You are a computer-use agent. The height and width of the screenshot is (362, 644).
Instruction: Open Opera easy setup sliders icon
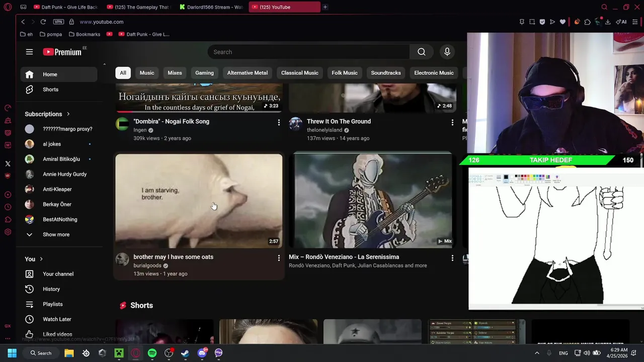click(635, 22)
